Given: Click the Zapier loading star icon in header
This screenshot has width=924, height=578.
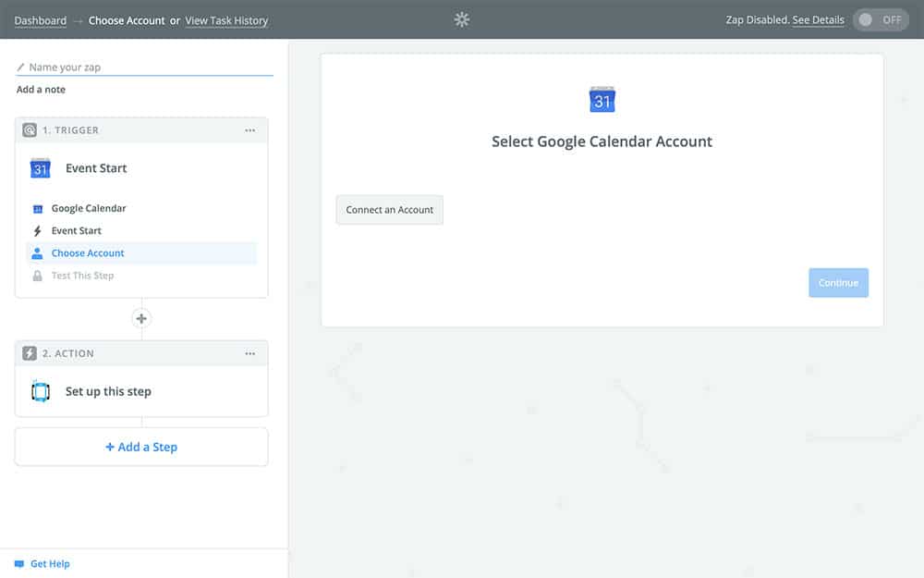Looking at the screenshot, I should pos(462,19).
